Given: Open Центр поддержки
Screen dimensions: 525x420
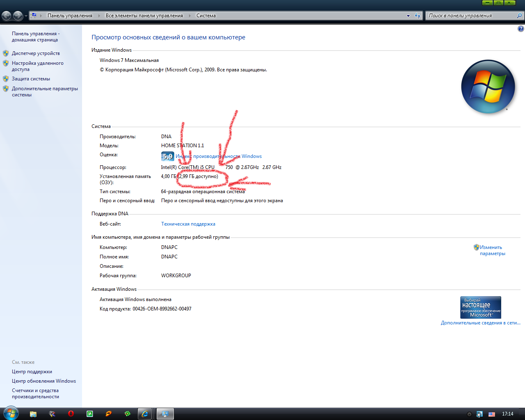Looking at the screenshot, I should coord(32,372).
